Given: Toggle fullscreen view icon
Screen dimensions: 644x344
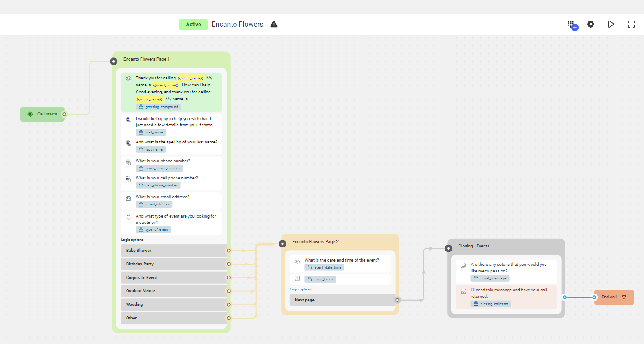Looking at the screenshot, I should pos(631,24).
